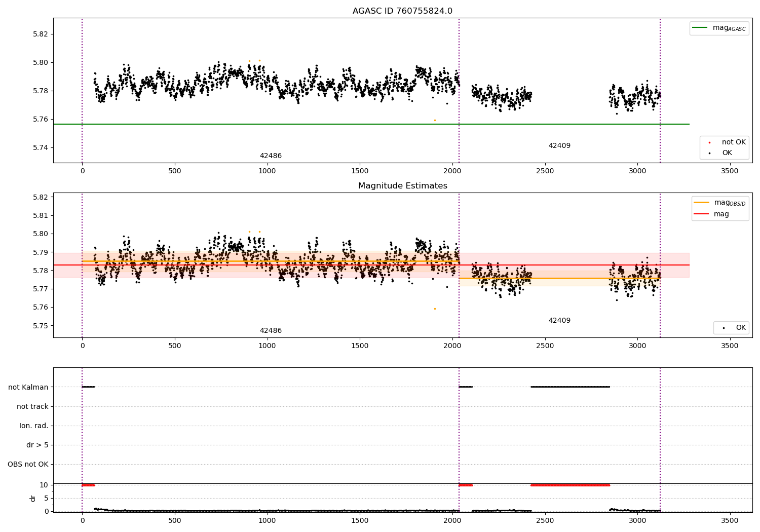
Task: Click the 42486 obsid label in Magnitude Estimates plot
Action: coord(271,331)
